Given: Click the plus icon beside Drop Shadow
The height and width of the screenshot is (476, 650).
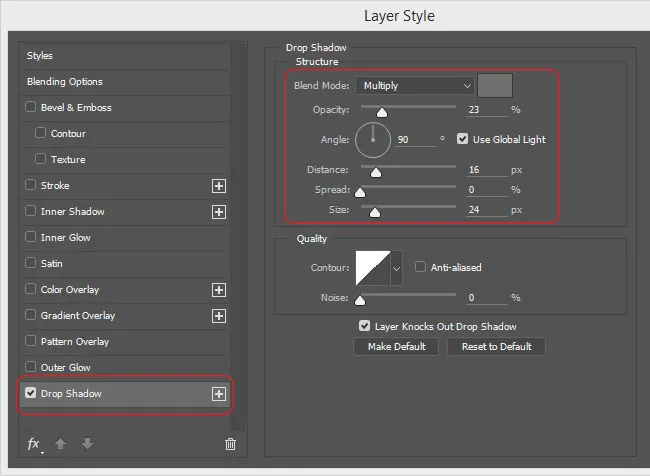Looking at the screenshot, I should (x=219, y=394).
